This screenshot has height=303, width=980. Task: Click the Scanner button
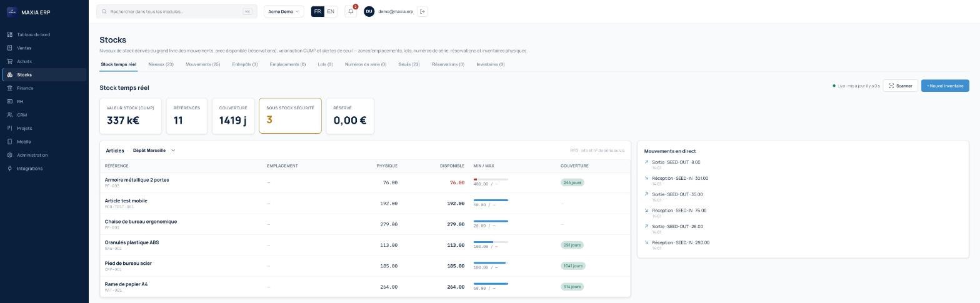tap(900, 86)
